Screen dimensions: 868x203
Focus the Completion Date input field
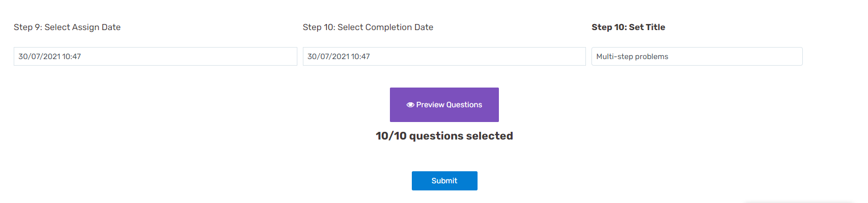pos(444,56)
